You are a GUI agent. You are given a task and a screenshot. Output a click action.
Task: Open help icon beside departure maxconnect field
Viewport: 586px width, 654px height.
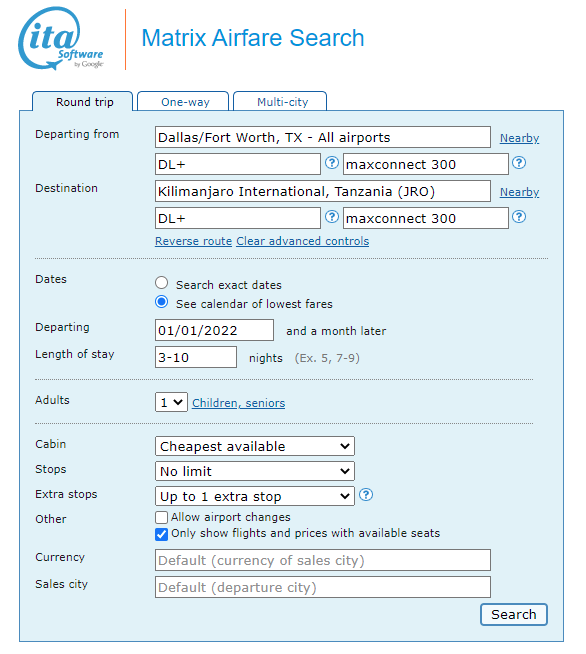click(x=519, y=163)
